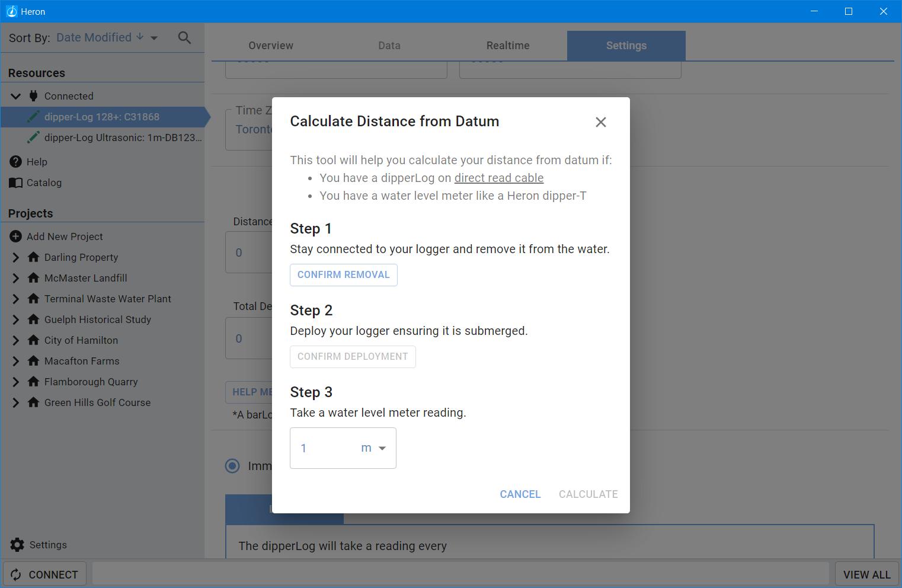Click pencil icon next to dipper-Log 128+: C31868
This screenshot has width=902, height=588.
(x=34, y=117)
